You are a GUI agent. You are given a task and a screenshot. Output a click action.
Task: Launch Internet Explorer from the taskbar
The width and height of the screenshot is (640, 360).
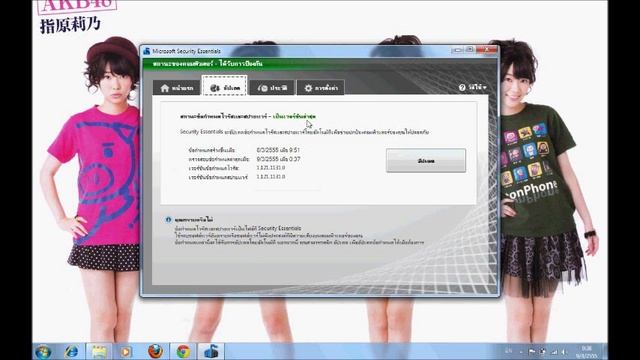(x=72, y=351)
